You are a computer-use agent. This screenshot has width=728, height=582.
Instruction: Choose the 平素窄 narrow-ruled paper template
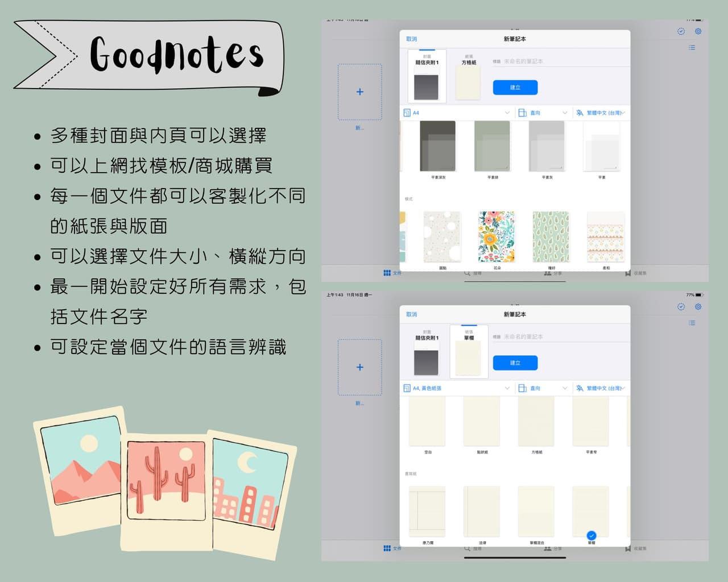point(591,422)
